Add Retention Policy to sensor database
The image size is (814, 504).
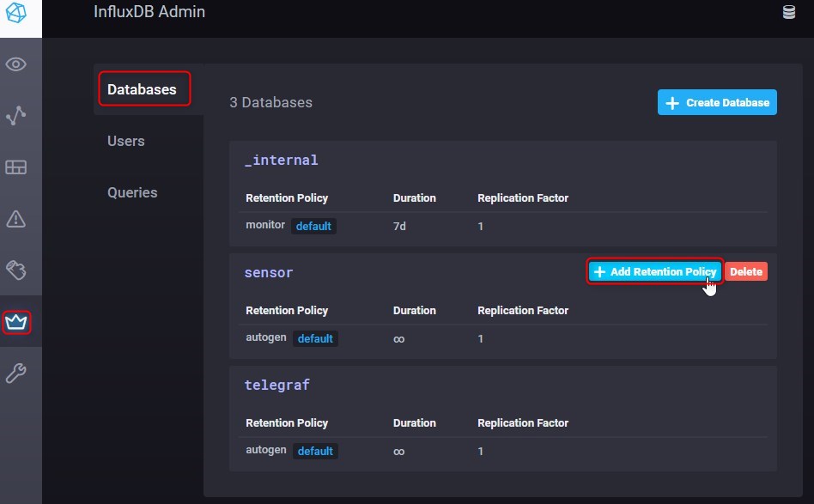tap(655, 271)
